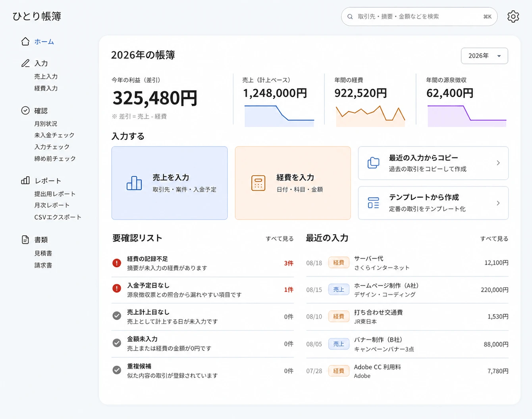Screen dimensions: 532x419
Task: Click the bar chart icon on 売上を入力 card
Action: [134, 183]
